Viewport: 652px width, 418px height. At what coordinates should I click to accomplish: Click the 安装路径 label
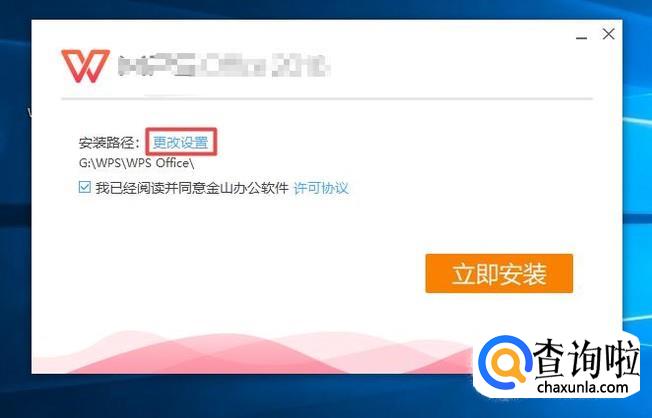click(x=109, y=143)
